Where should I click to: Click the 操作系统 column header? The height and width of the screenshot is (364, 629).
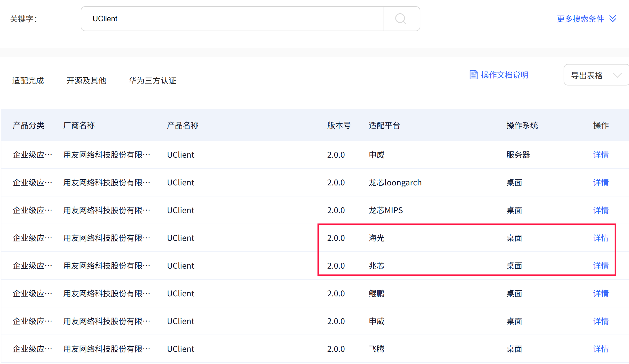(522, 125)
